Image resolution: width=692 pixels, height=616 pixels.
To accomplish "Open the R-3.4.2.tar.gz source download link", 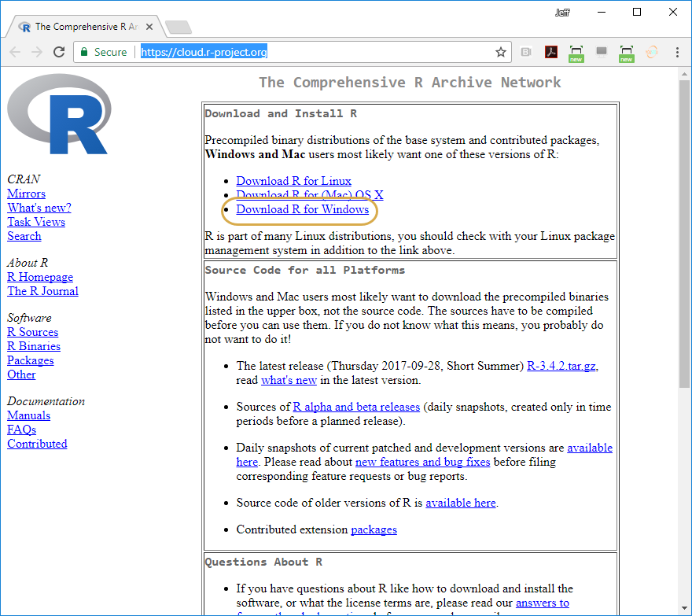I will click(x=561, y=366).
